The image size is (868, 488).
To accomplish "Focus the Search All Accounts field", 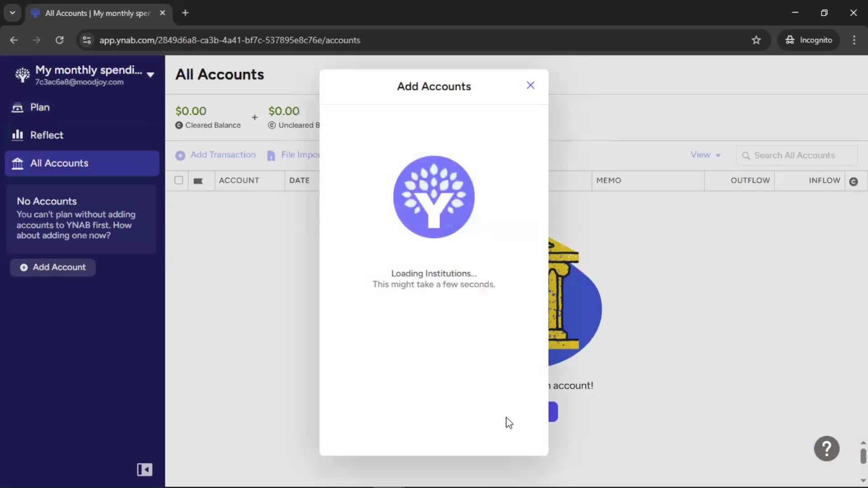I will tap(797, 155).
